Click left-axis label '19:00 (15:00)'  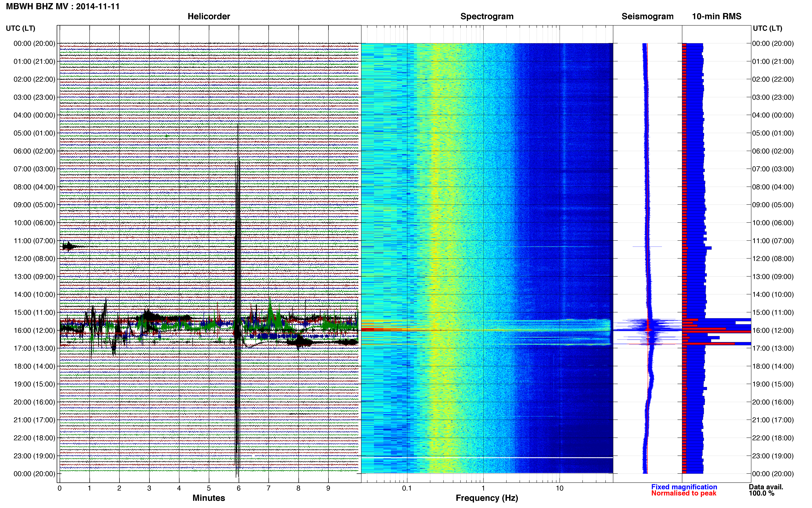click(x=34, y=384)
